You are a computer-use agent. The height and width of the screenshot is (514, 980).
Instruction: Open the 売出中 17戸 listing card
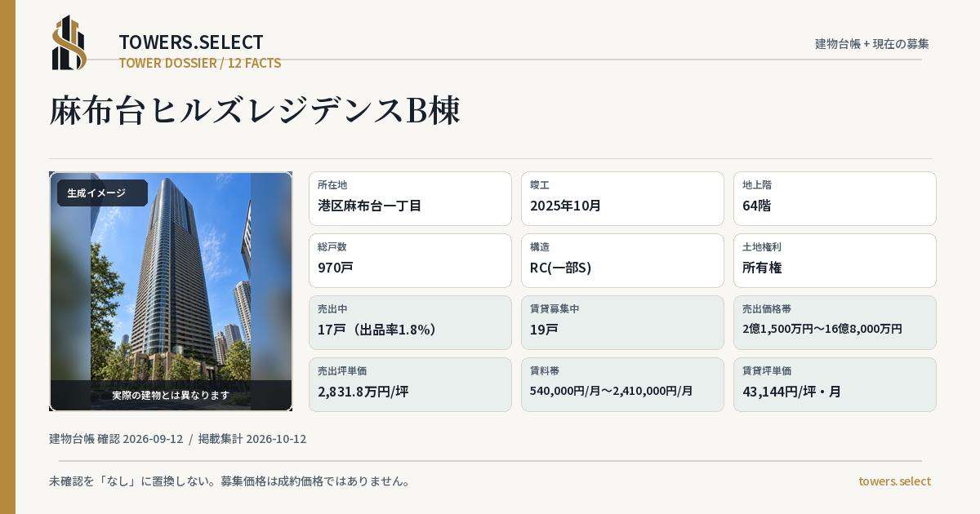point(410,322)
